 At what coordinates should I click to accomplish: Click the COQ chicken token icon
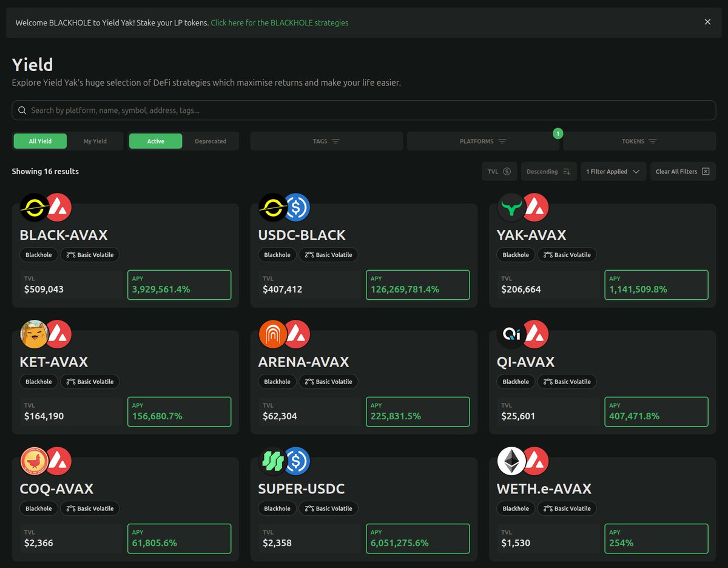(x=34, y=461)
